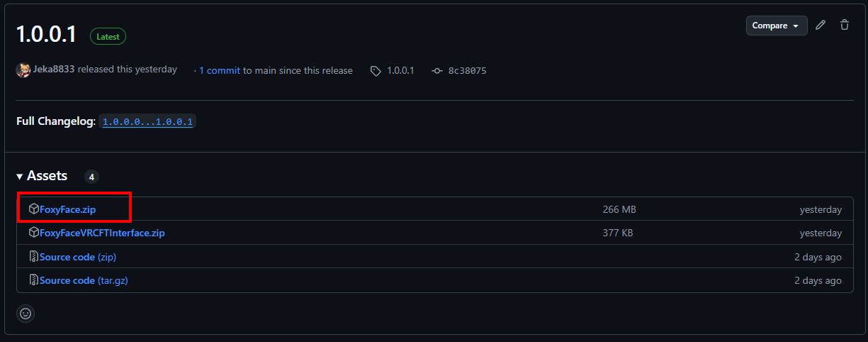
Task: Open Jeka8833 profile link
Action: 54,70
